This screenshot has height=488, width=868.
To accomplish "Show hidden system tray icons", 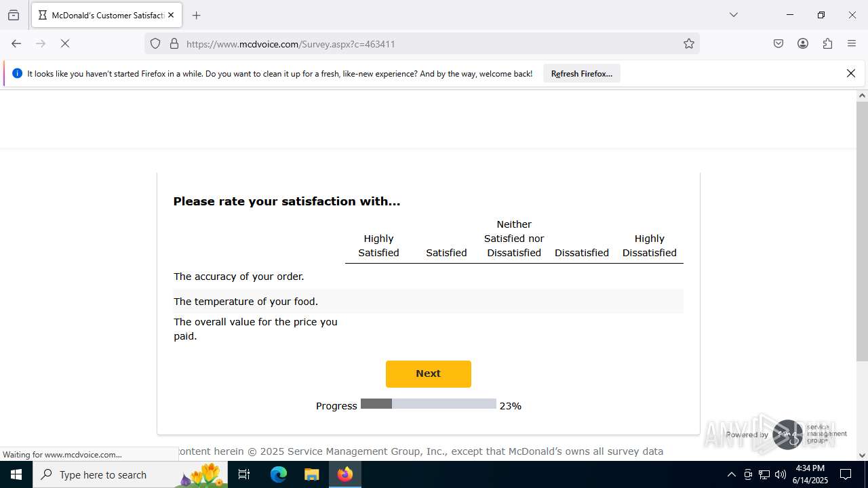I will click(x=731, y=474).
